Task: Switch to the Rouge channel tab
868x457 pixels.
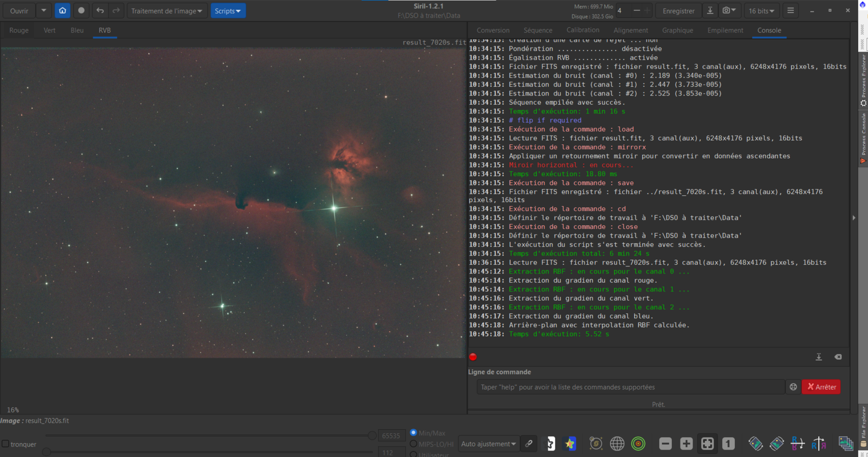Action: [x=19, y=30]
